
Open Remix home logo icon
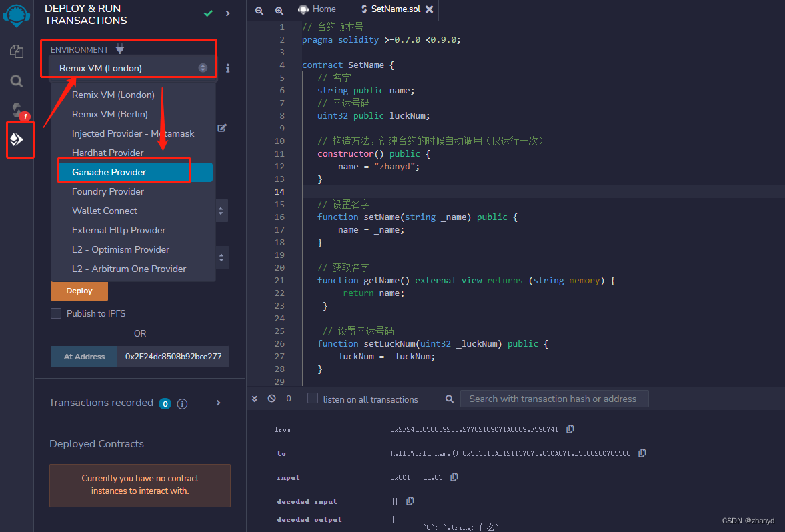point(17,15)
